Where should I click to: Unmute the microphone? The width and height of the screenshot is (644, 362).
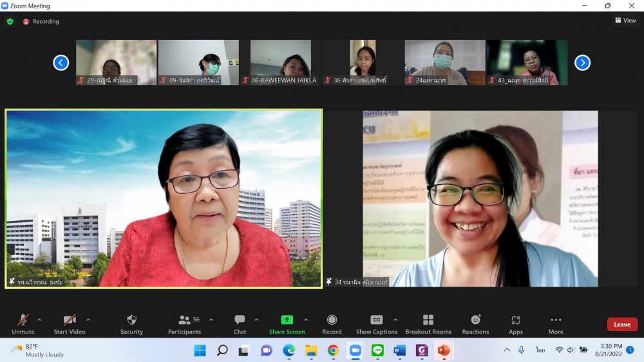coord(23,324)
